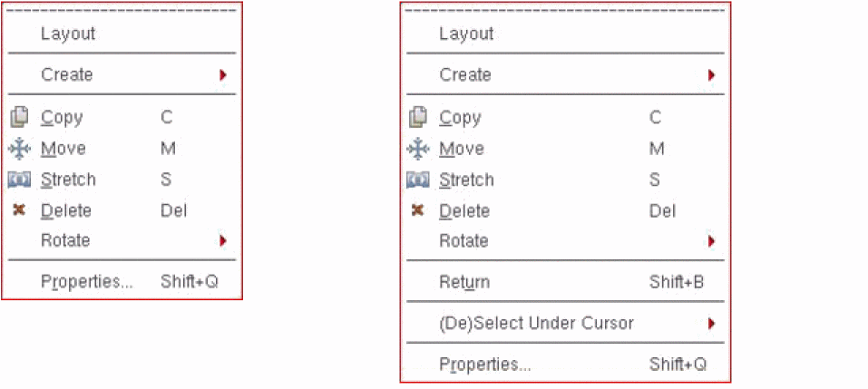Click the Stretch icon in left menu

(20, 180)
